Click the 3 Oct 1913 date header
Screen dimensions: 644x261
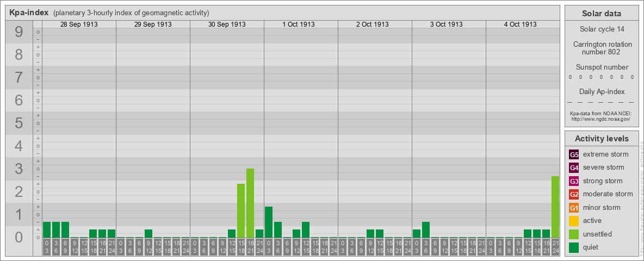(447, 24)
